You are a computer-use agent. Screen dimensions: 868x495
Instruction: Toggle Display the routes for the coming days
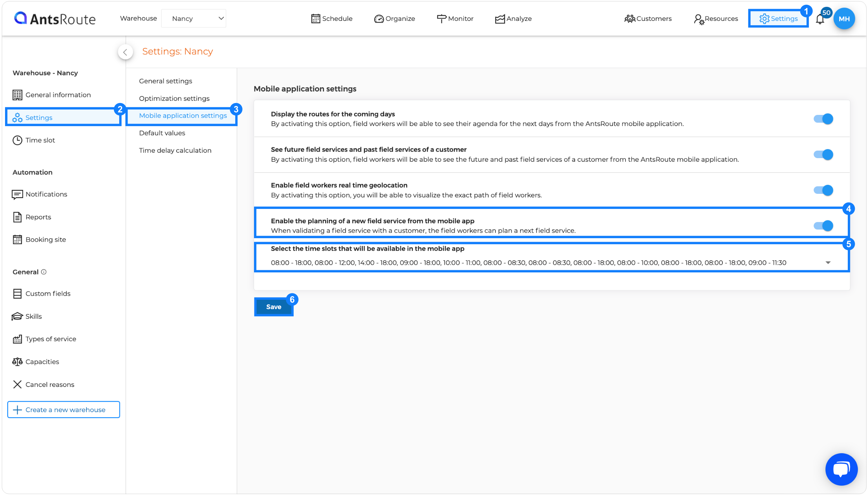click(823, 119)
